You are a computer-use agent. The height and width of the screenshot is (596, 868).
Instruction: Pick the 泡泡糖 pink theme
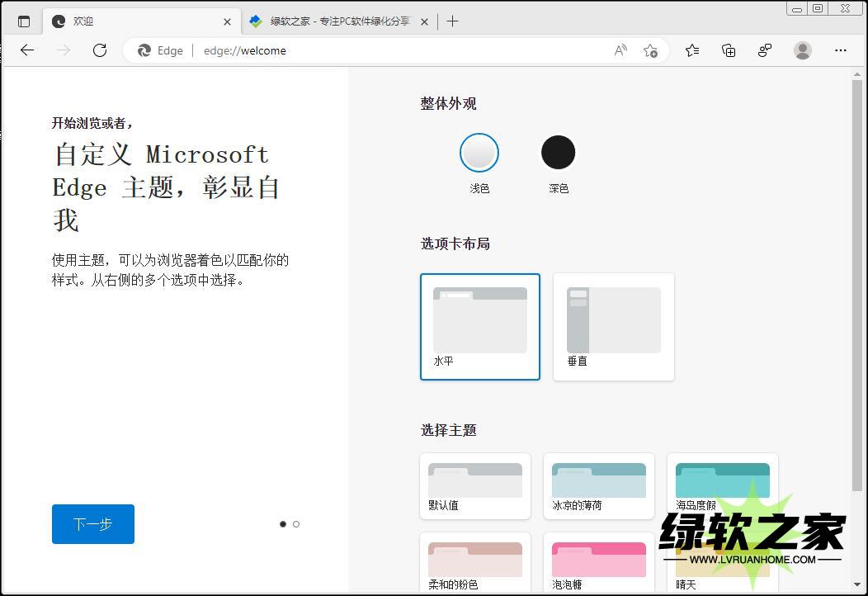(598, 564)
